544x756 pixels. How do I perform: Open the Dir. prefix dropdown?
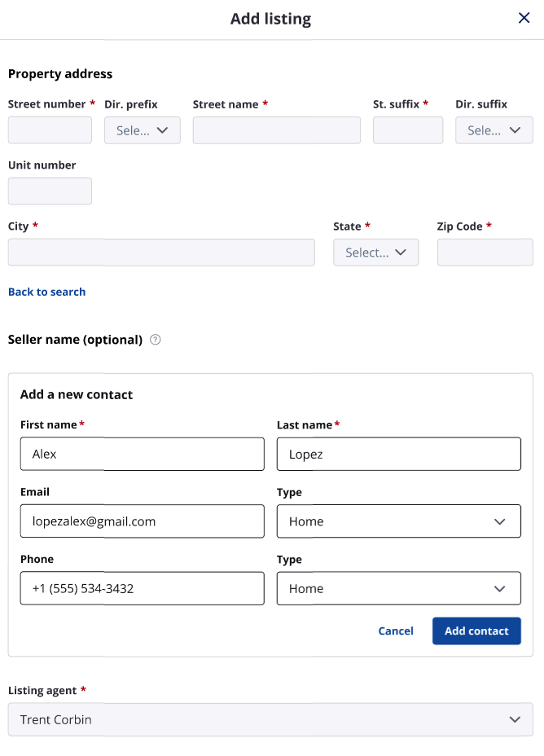[143, 130]
